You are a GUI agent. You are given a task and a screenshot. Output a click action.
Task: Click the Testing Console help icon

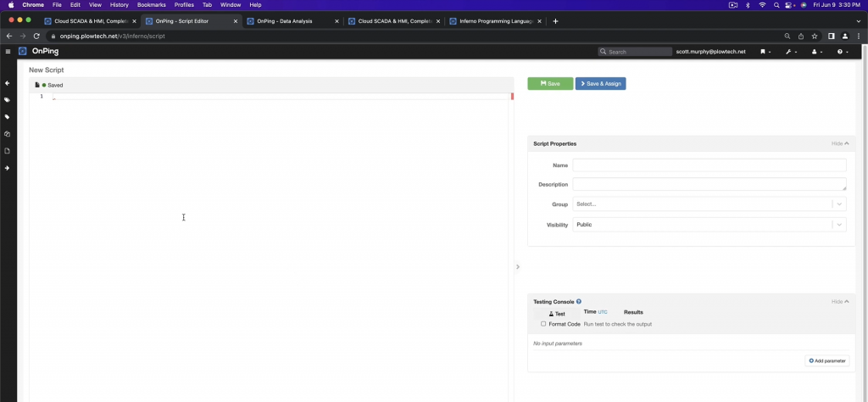(x=579, y=302)
